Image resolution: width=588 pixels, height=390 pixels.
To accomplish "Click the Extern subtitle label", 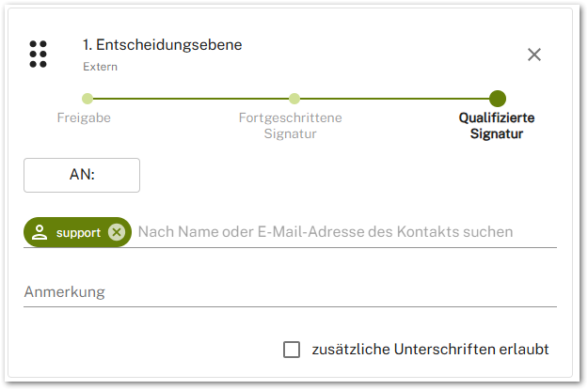I will (x=100, y=67).
